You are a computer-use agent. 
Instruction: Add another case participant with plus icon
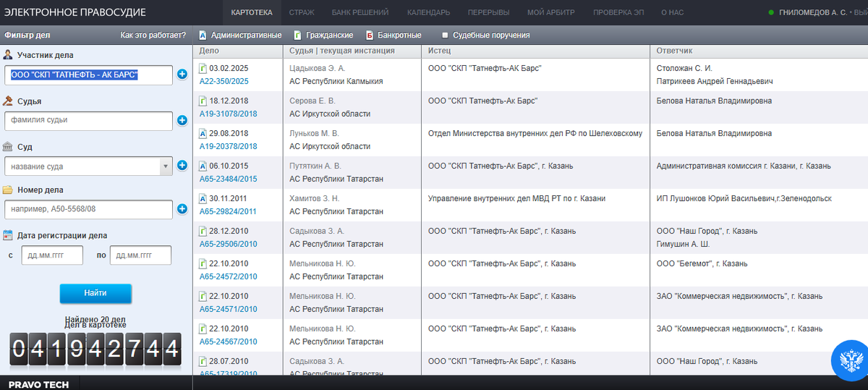coord(182,75)
